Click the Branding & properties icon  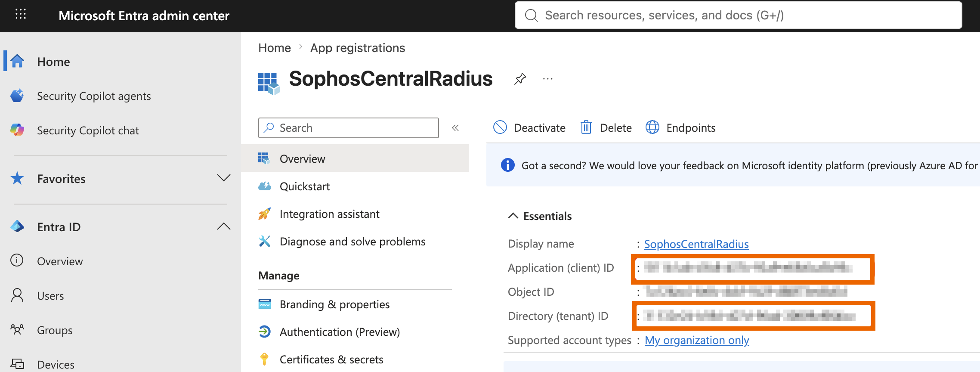(x=265, y=304)
